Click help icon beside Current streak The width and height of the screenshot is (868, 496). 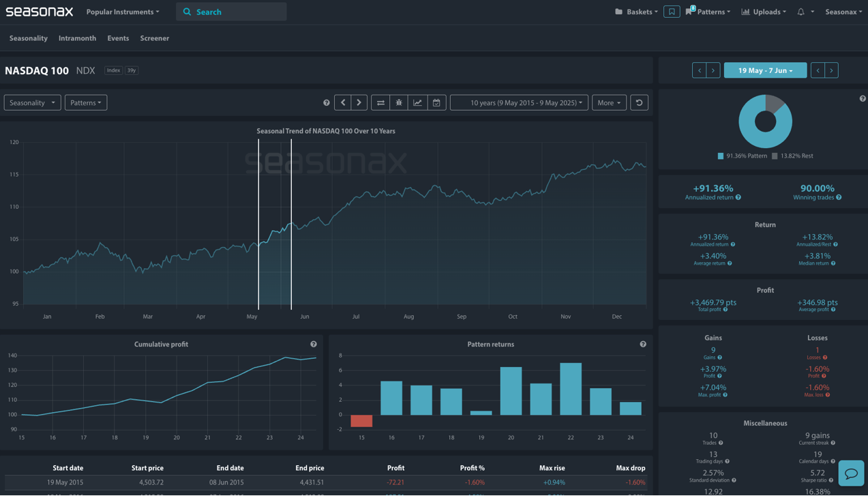(833, 443)
